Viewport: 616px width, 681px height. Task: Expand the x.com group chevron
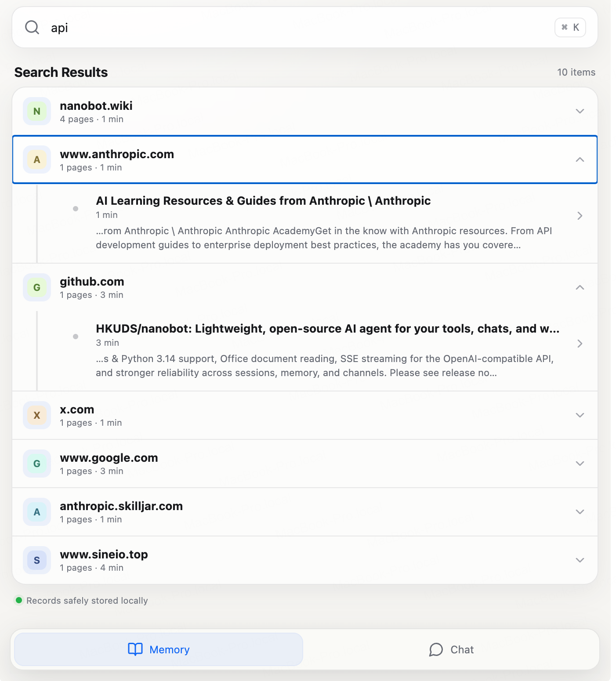click(x=580, y=415)
